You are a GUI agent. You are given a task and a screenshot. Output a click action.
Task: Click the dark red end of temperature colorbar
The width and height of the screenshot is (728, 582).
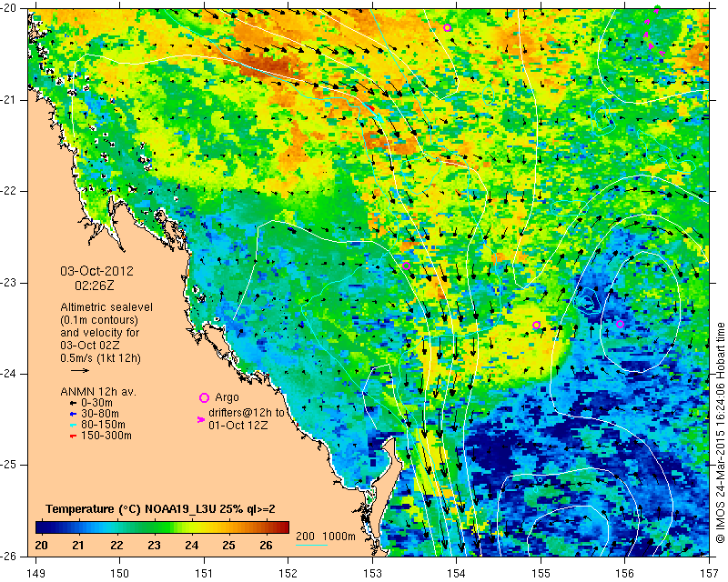tap(284, 527)
